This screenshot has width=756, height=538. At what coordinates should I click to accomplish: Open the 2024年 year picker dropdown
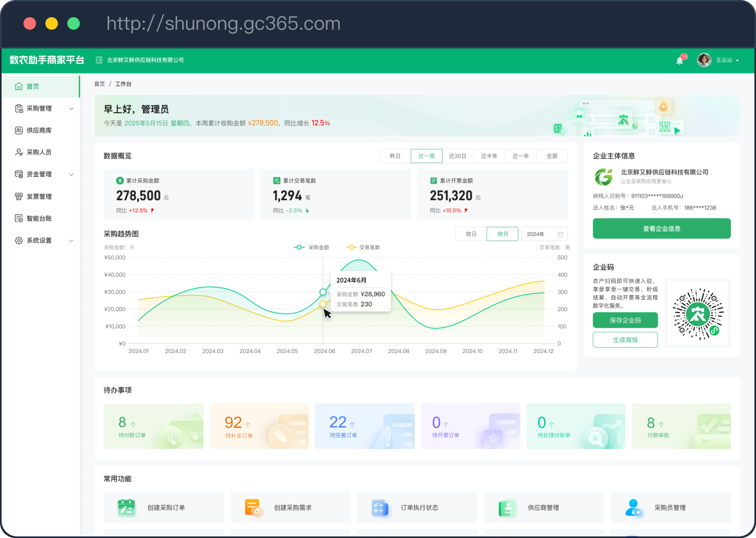(x=544, y=234)
